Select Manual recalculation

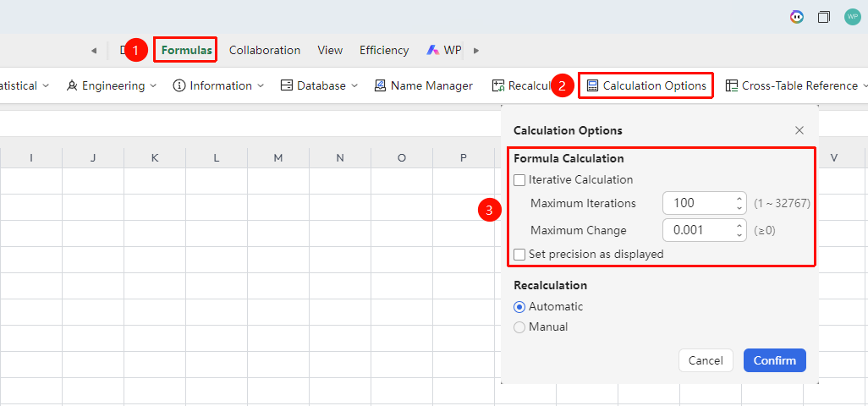[519, 326]
